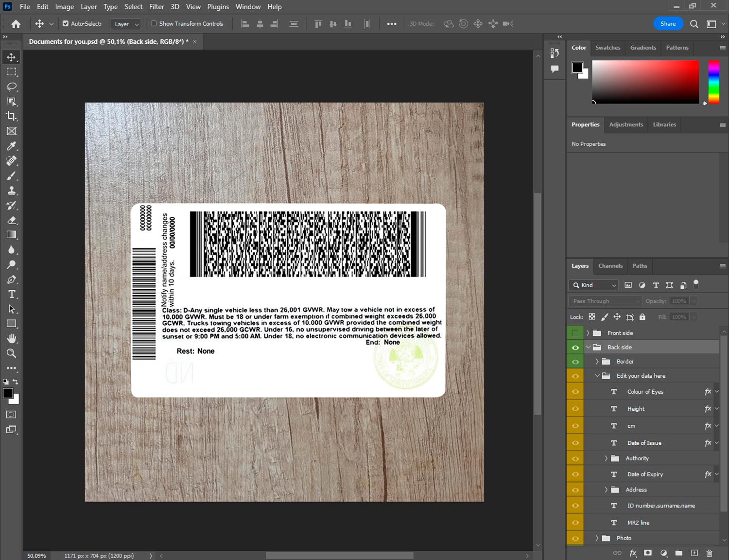Screen dimensions: 729x560
Task: Enable Show Transform Controls checkbox
Action: [x=154, y=23]
